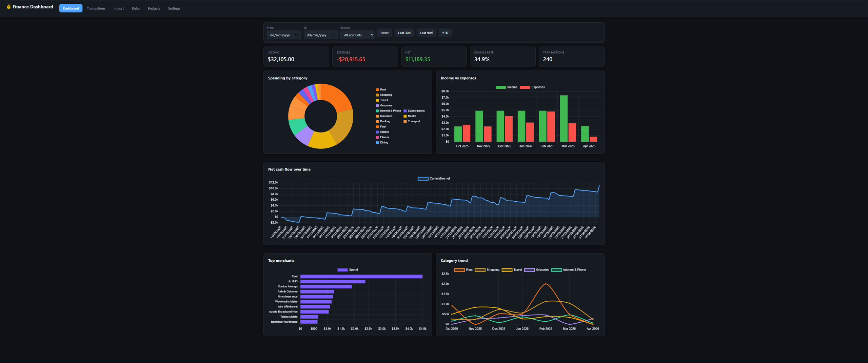This screenshot has height=363, width=868.
Task: Toggle the Dining legend item
Action: click(382, 142)
